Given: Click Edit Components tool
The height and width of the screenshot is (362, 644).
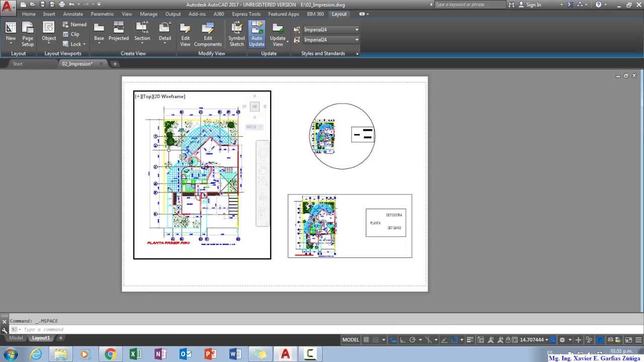Looking at the screenshot, I should click(x=208, y=34).
